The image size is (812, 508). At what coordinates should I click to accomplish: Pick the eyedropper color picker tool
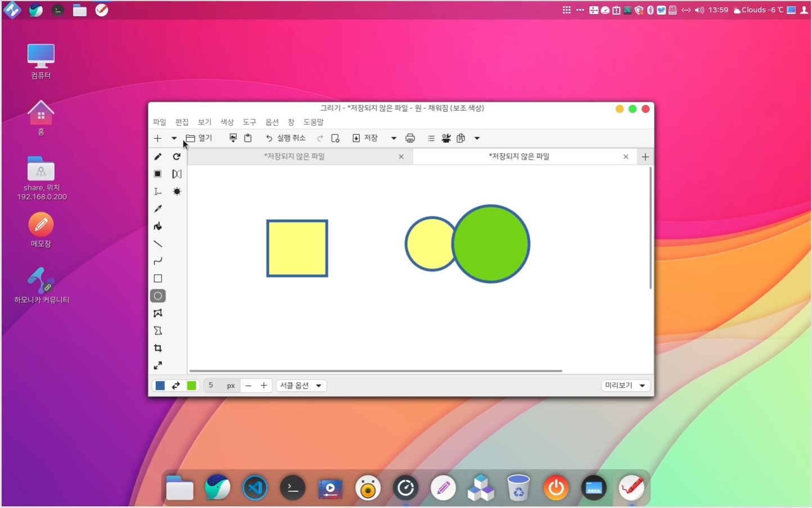158,209
